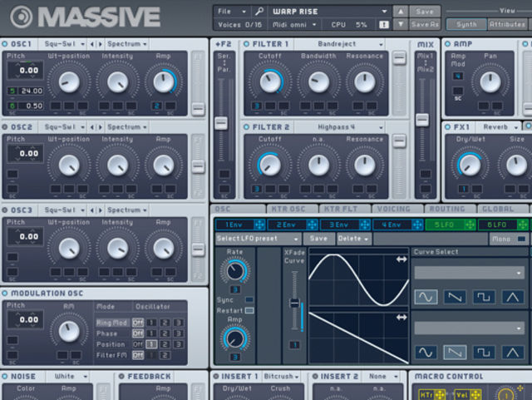Click the 5 LFO modulation drag handle

point(470,225)
